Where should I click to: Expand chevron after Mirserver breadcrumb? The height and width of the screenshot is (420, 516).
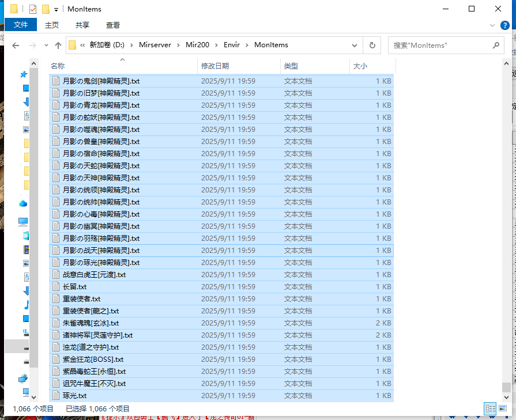tap(178, 45)
